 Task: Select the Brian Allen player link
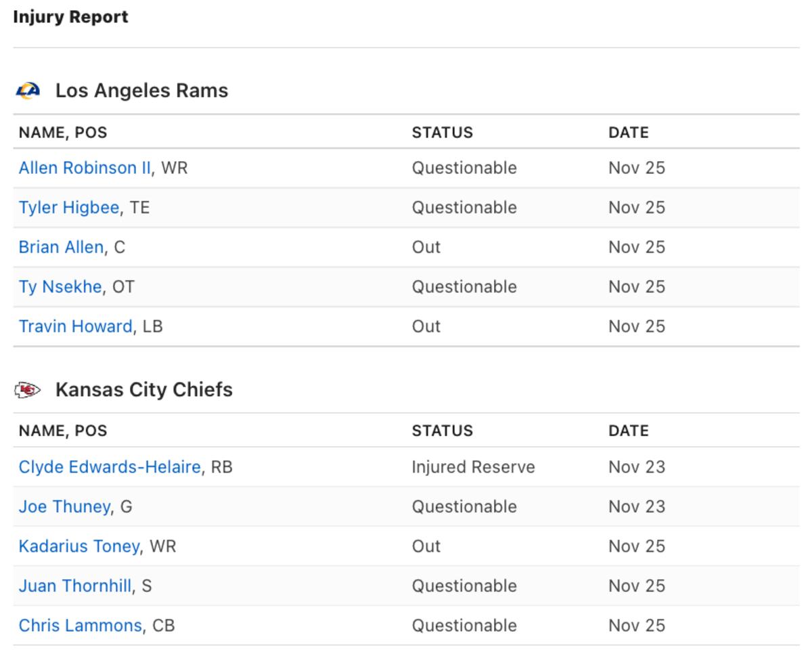pyautogui.click(x=61, y=248)
